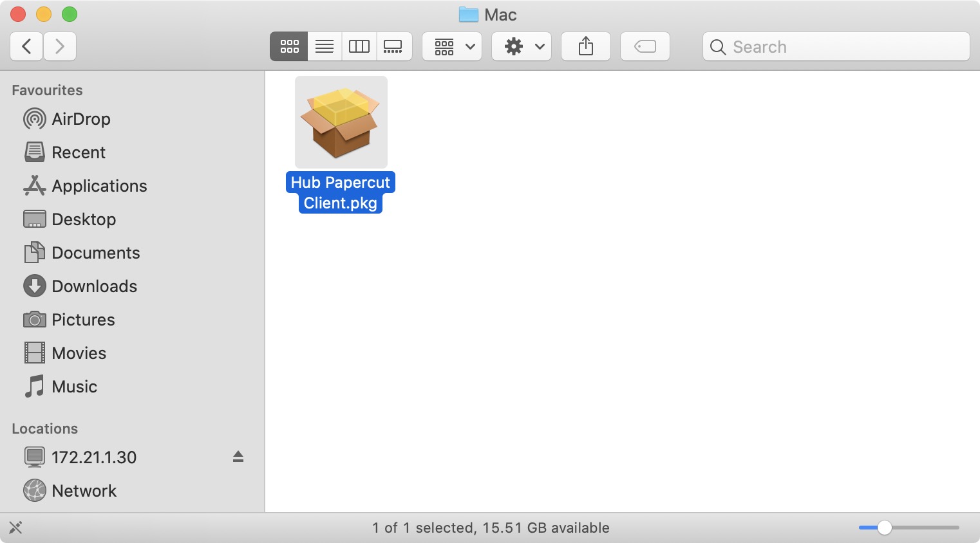Open the gear action menu
The image size is (980, 543).
pos(522,46)
